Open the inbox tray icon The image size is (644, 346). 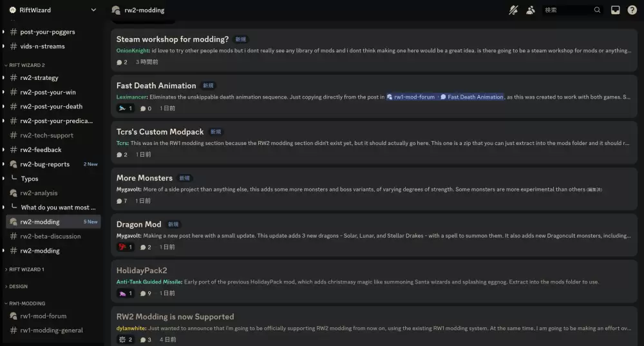[616, 10]
